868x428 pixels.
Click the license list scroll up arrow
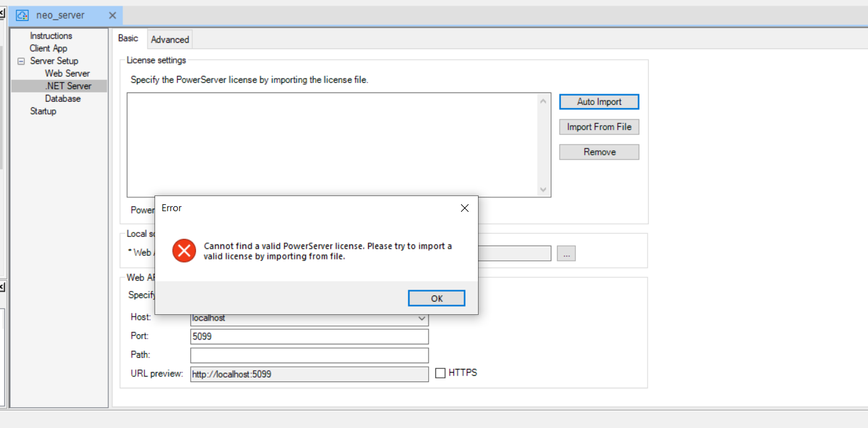pyautogui.click(x=543, y=101)
